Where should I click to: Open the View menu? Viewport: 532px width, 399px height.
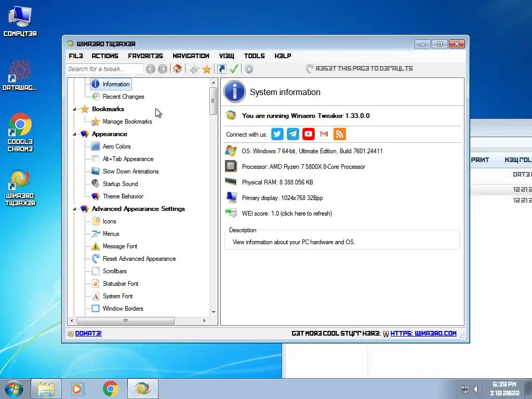(227, 56)
